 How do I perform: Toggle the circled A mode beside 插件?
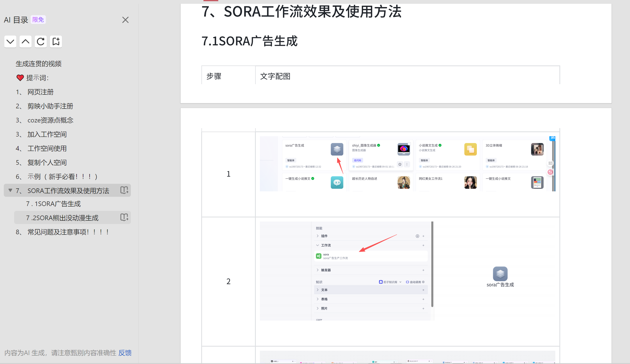(417, 236)
